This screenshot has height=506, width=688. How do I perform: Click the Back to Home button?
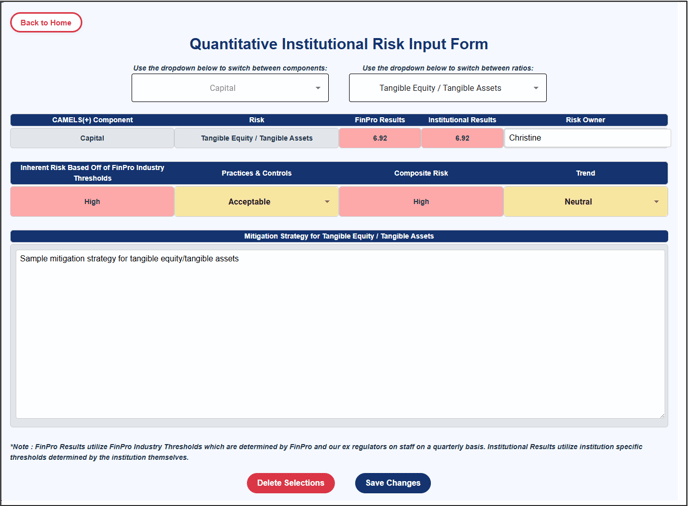[x=46, y=22]
